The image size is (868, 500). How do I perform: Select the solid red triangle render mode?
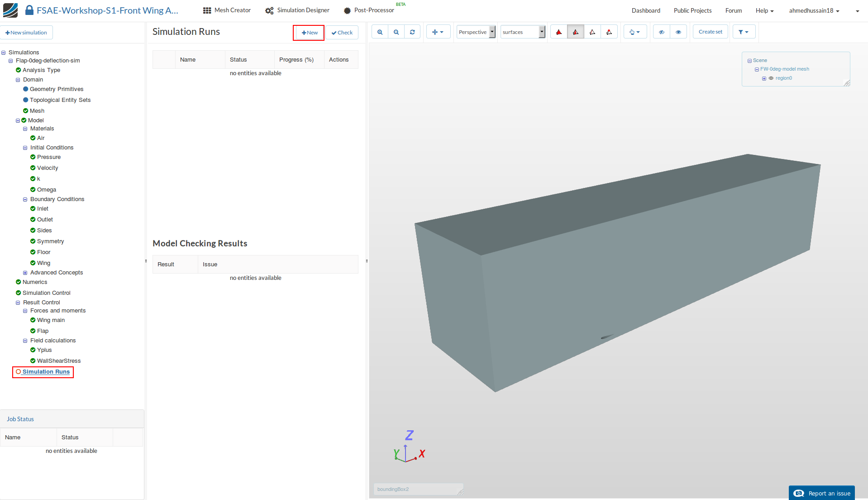click(558, 32)
